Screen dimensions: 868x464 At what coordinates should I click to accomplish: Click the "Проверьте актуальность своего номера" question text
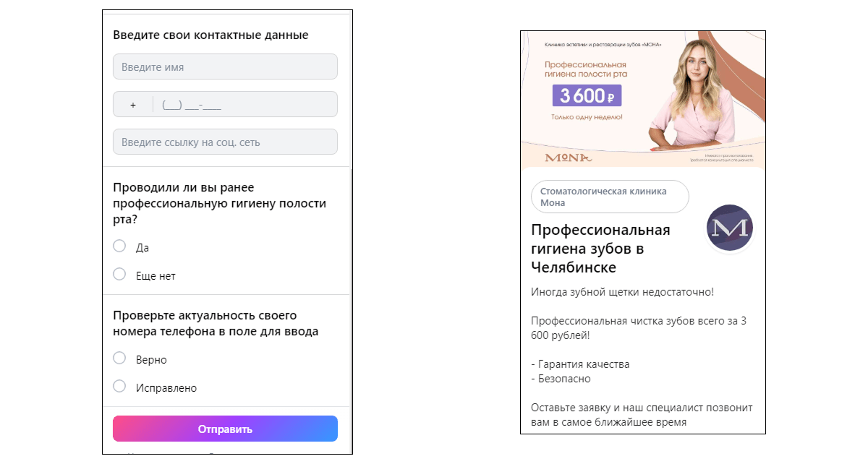pyautogui.click(x=216, y=324)
